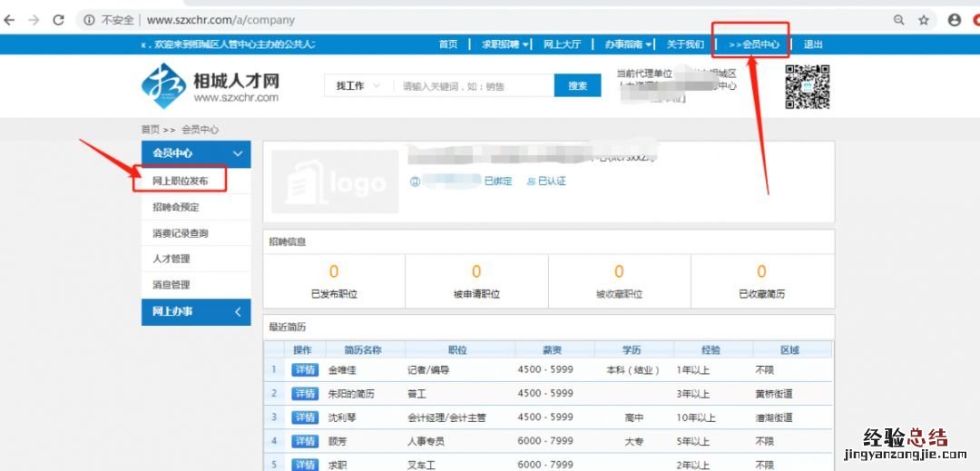
Task: Open the Chrome profile avatar icon
Action: coord(954,20)
